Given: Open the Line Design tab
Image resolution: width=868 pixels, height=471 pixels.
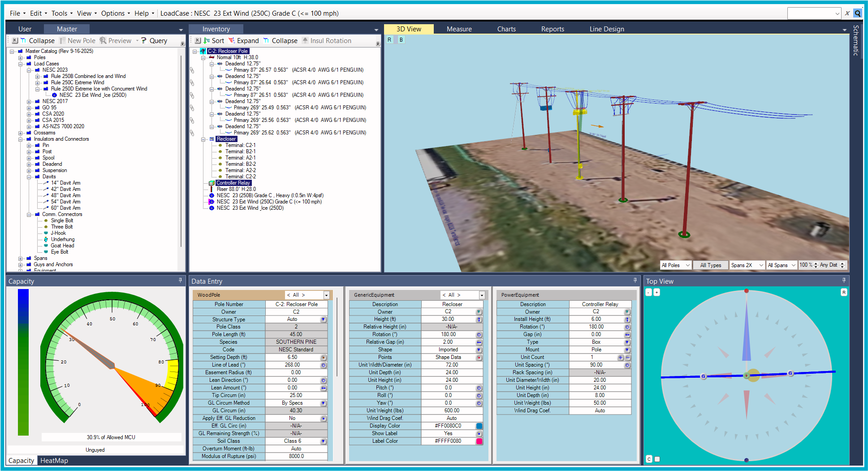Looking at the screenshot, I should pyautogui.click(x=607, y=29).
